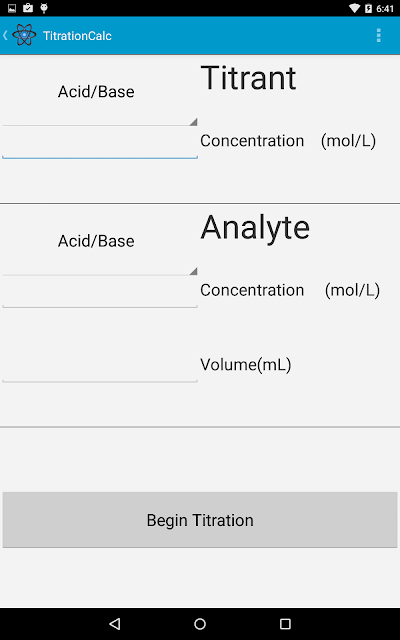Focus the Analyte Volume(mL) input field
400x640 pixels.
100,366
